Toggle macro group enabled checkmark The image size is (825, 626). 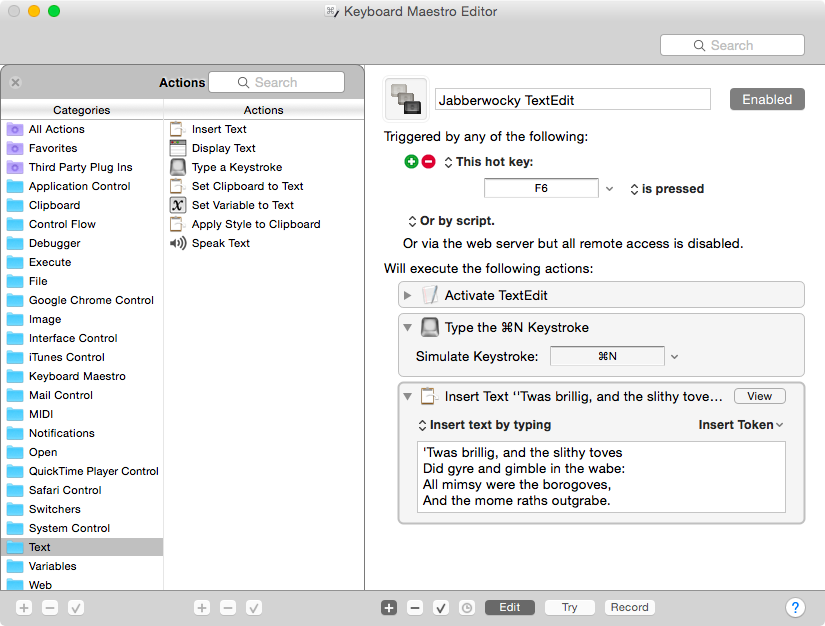tap(76, 608)
